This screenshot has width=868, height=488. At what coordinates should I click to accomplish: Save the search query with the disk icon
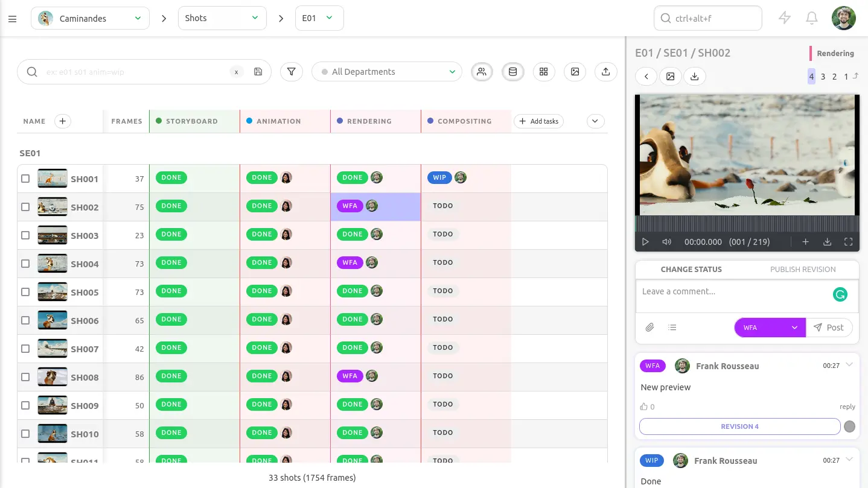(258, 72)
